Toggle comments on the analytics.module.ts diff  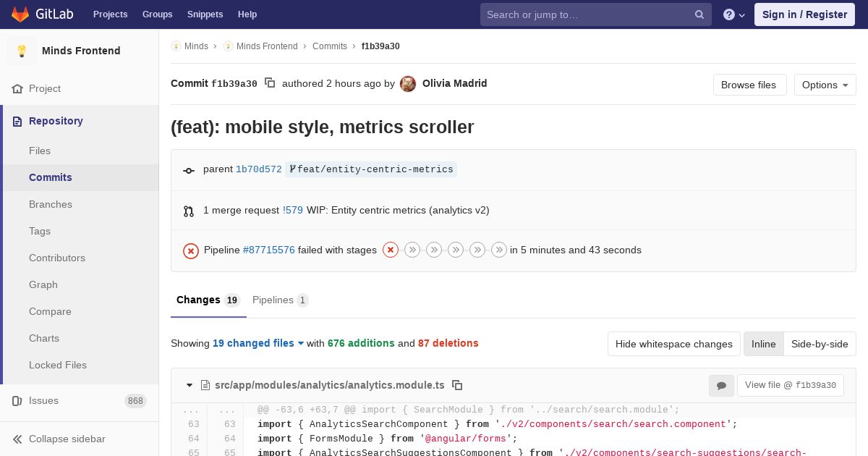tap(721, 386)
